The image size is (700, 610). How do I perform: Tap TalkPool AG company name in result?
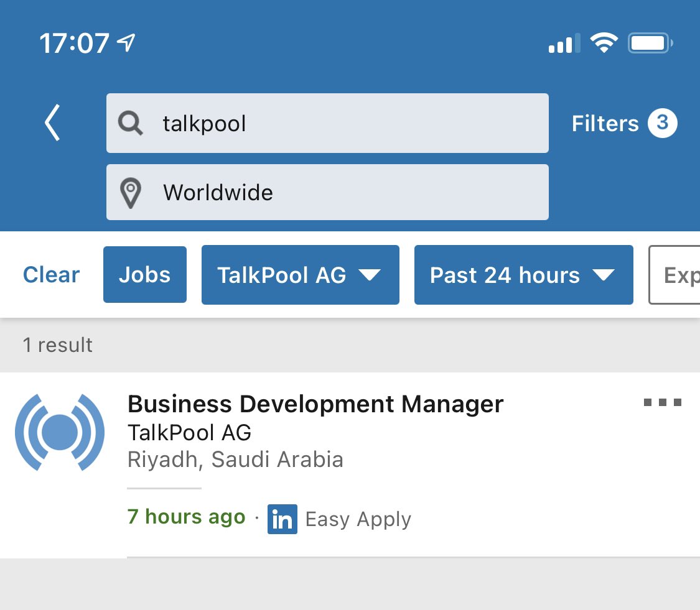pyautogui.click(x=189, y=432)
